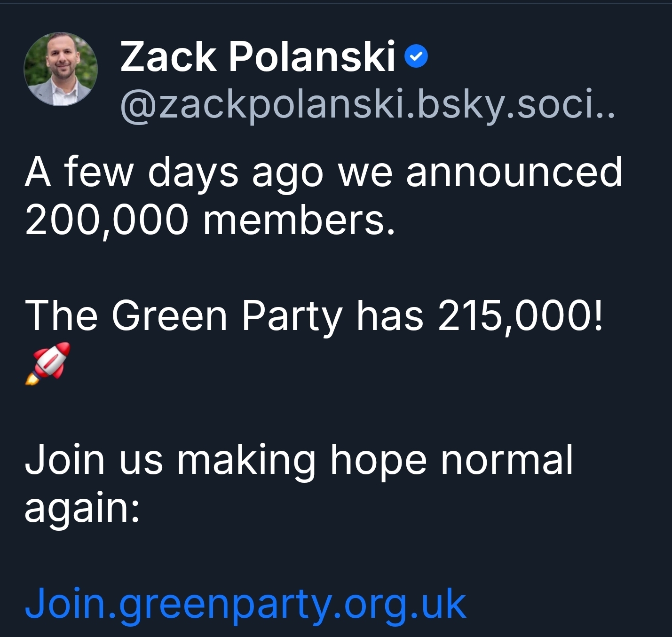Click the word "days" in the first line
Viewport: 672px width, 637px height.
click(x=193, y=173)
